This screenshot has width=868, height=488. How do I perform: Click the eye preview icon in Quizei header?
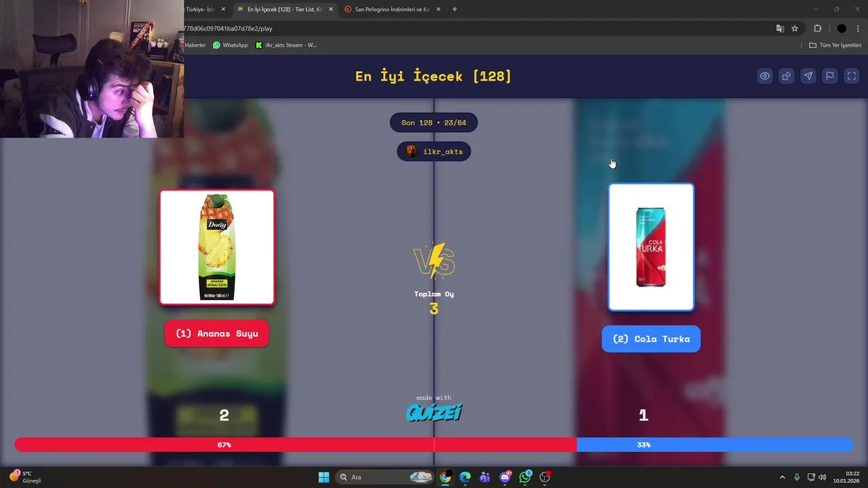tap(765, 76)
